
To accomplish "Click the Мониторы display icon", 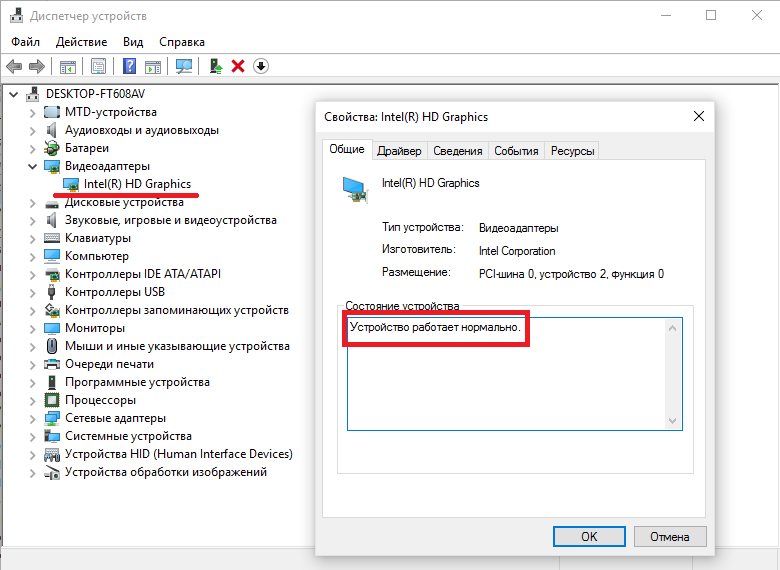I will coord(52,328).
